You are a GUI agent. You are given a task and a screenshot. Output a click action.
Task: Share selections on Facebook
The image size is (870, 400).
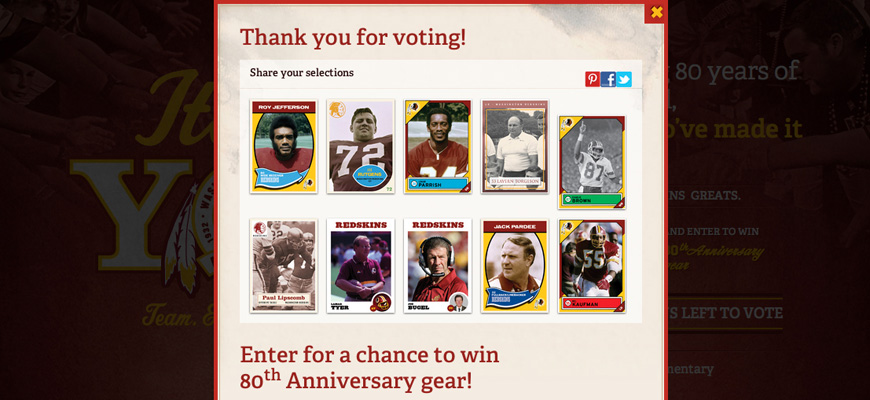click(608, 79)
